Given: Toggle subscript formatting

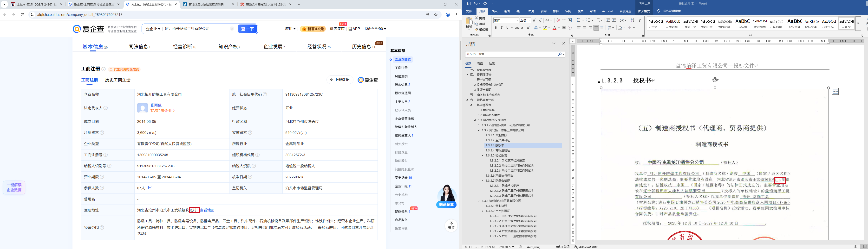Looking at the screenshot, I should point(523,28).
